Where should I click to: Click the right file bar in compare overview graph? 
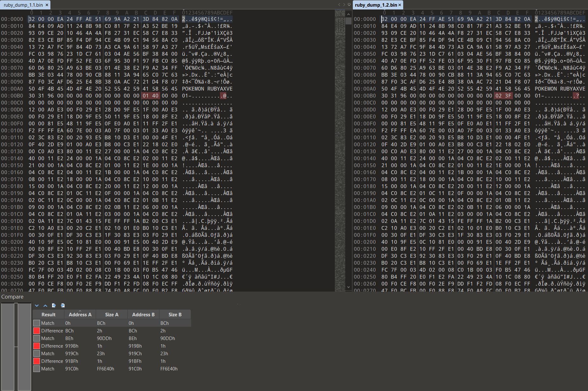pos(24,347)
